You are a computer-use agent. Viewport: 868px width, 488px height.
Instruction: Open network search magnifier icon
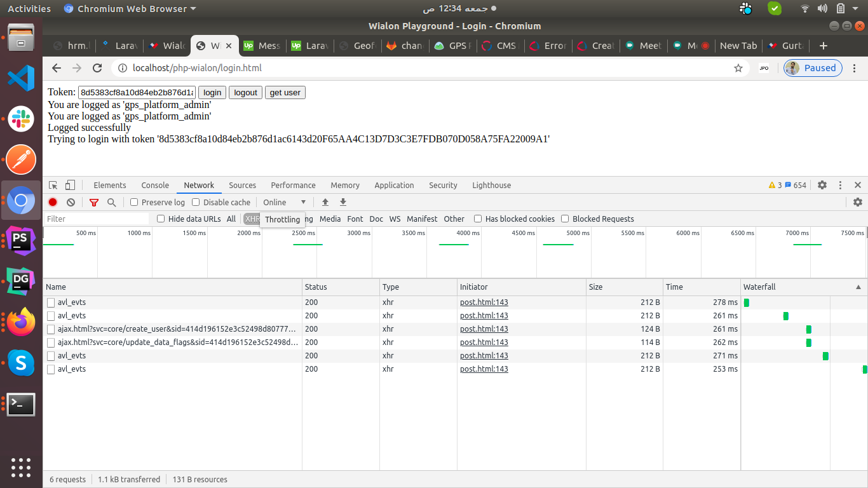click(112, 202)
